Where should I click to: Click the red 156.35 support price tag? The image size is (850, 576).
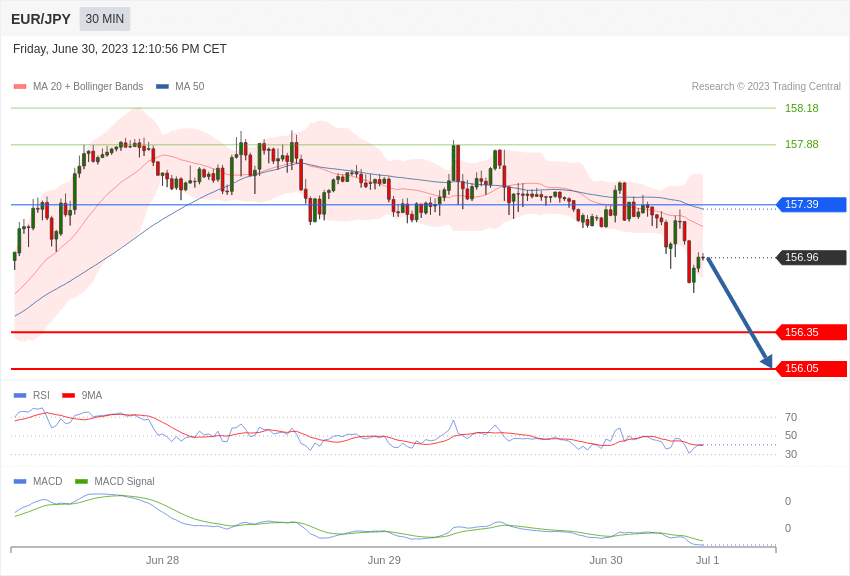point(812,332)
